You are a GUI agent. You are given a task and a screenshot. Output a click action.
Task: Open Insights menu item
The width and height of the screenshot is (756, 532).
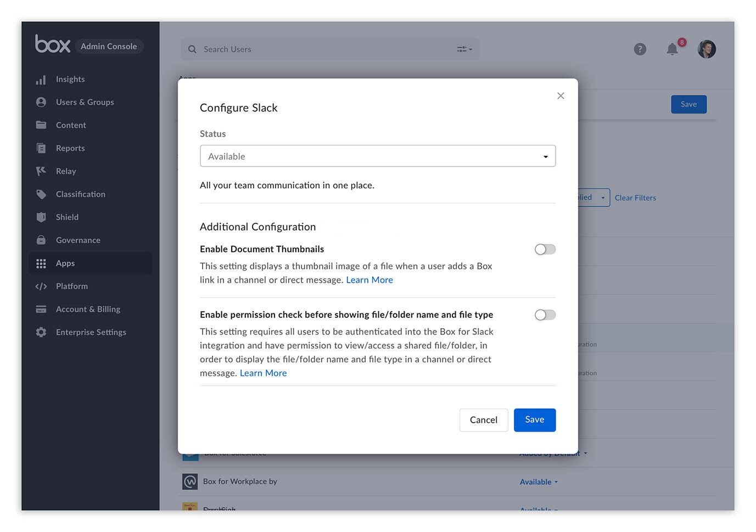pyautogui.click(x=70, y=79)
